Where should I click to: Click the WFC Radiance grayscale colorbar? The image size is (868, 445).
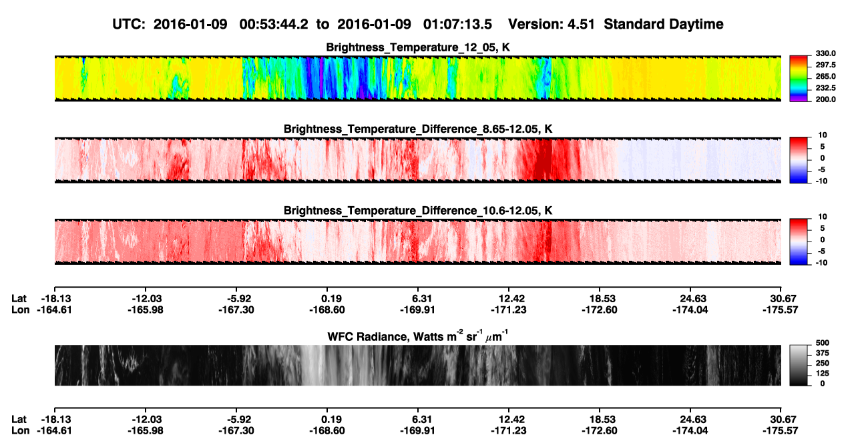click(799, 365)
